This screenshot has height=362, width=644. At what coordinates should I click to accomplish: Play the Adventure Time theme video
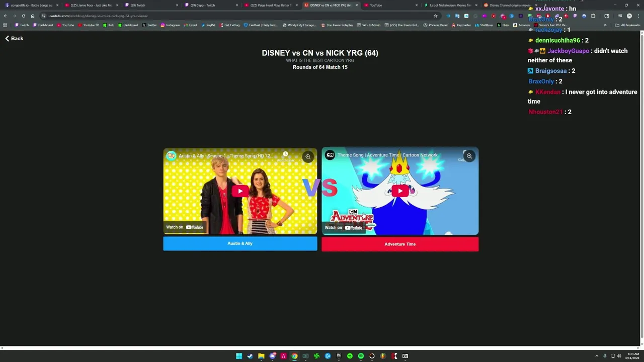[400, 191]
